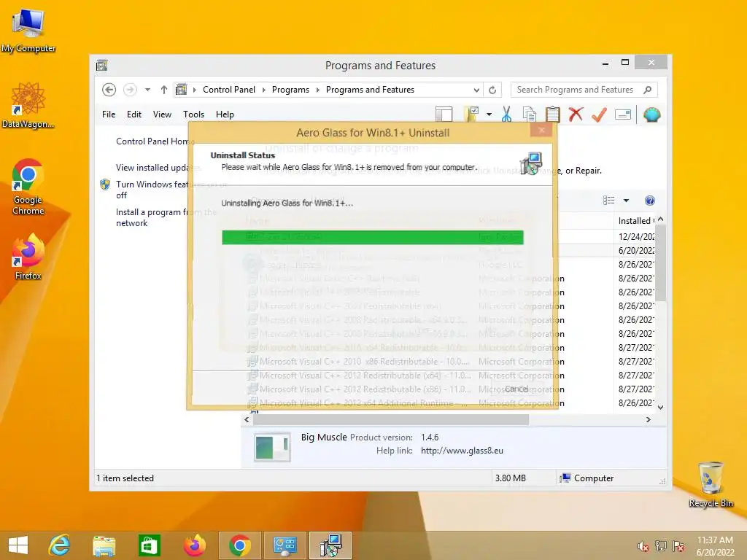Go up one level with the Up arrow
Screen dimensions: 747x560
[164, 90]
